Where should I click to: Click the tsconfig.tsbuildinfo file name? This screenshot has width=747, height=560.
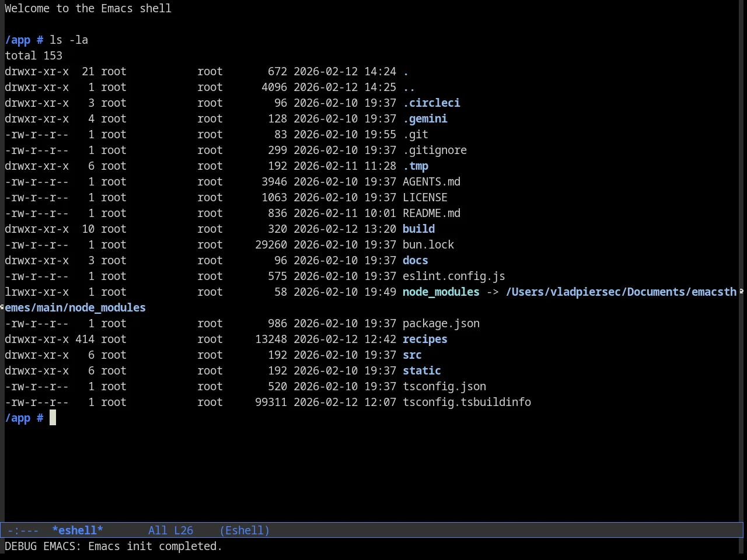coord(467,402)
